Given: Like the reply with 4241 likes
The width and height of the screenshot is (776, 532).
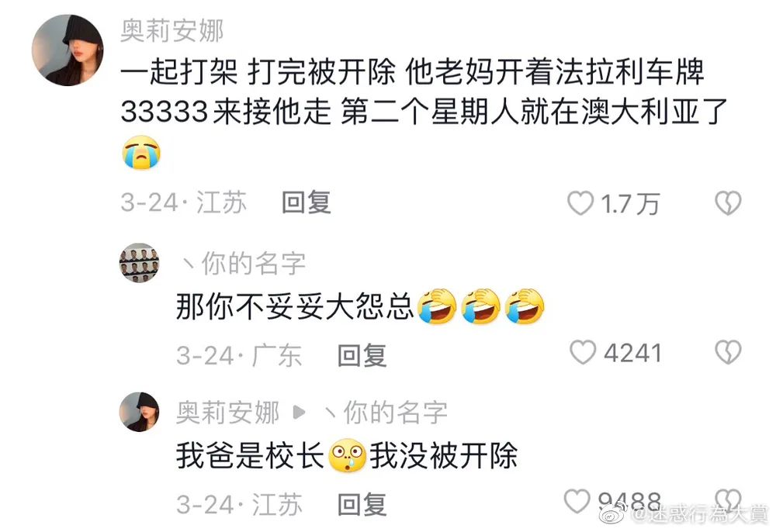Looking at the screenshot, I should [583, 353].
